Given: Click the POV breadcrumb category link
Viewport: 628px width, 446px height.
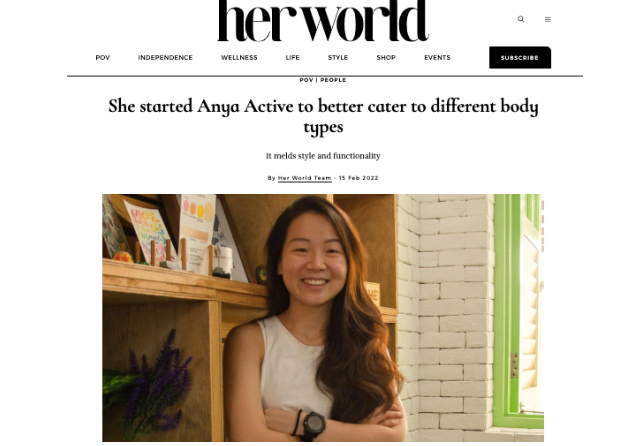Looking at the screenshot, I should 306,80.
